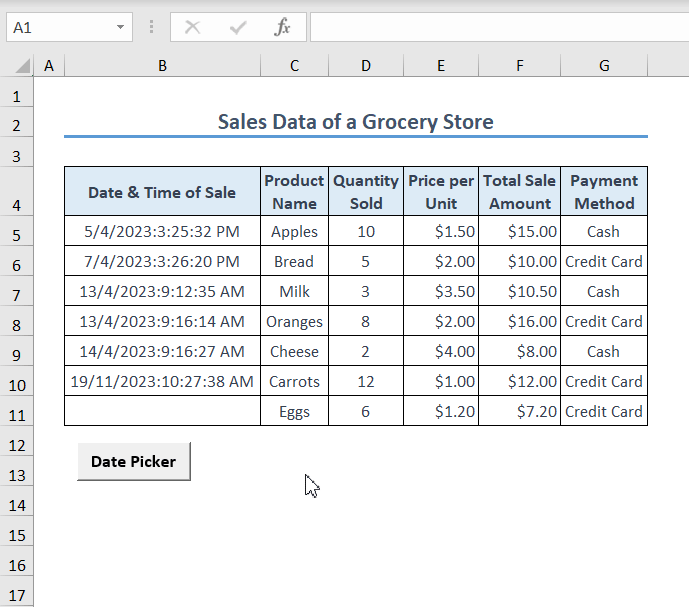Open the Insert Function fx dialog
Image resolution: width=689 pixels, height=607 pixels.
pyautogui.click(x=283, y=28)
